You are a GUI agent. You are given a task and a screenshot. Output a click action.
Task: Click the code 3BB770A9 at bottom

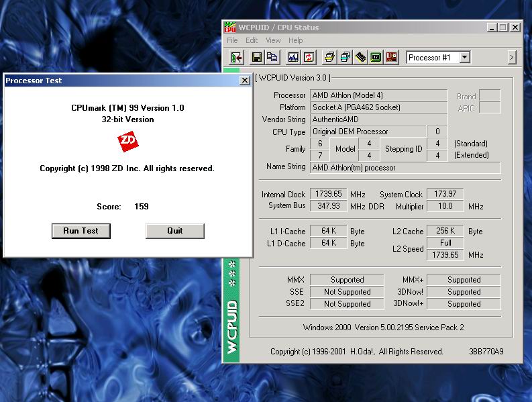(486, 352)
